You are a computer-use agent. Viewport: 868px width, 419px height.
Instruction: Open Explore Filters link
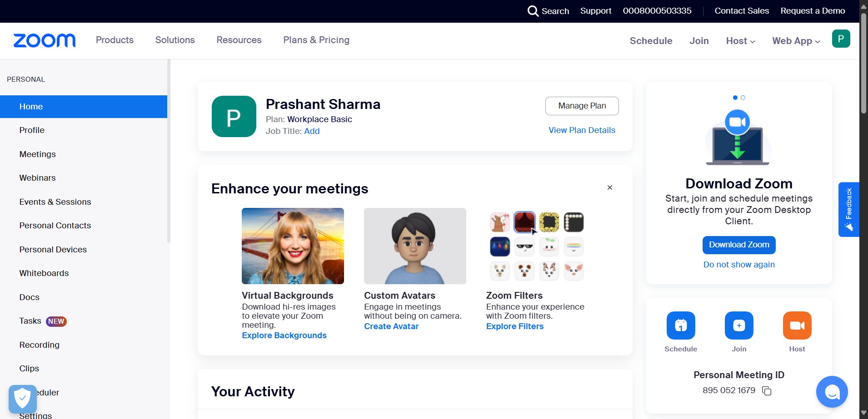click(515, 326)
